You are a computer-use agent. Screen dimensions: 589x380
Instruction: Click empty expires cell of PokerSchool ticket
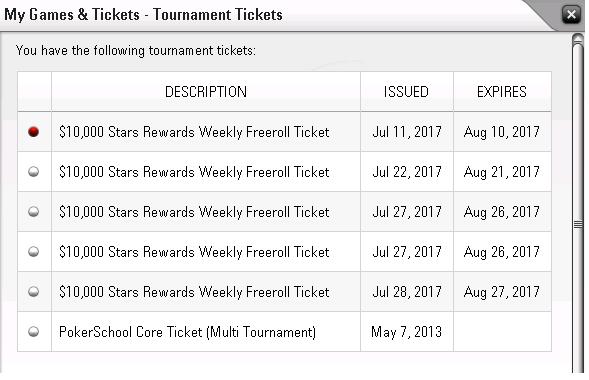pos(502,332)
